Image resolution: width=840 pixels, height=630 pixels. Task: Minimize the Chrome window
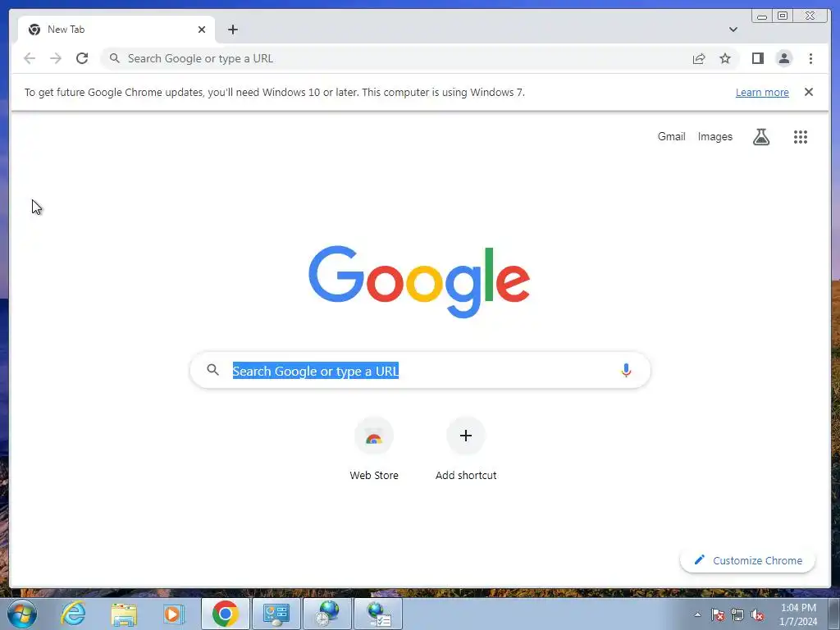click(762, 16)
